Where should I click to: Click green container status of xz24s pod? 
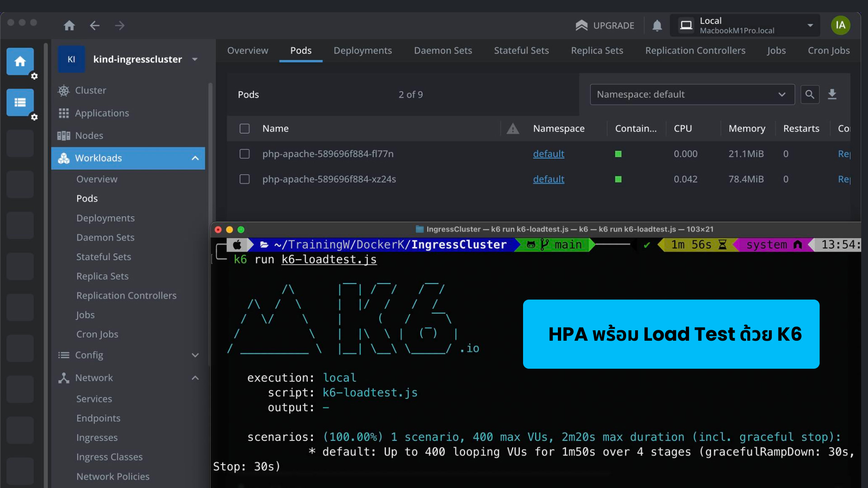[x=618, y=179]
